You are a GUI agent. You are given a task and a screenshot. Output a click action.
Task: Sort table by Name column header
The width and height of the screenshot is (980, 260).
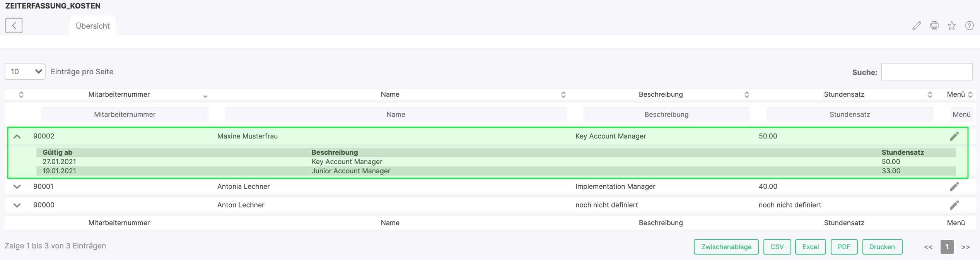click(x=390, y=94)
